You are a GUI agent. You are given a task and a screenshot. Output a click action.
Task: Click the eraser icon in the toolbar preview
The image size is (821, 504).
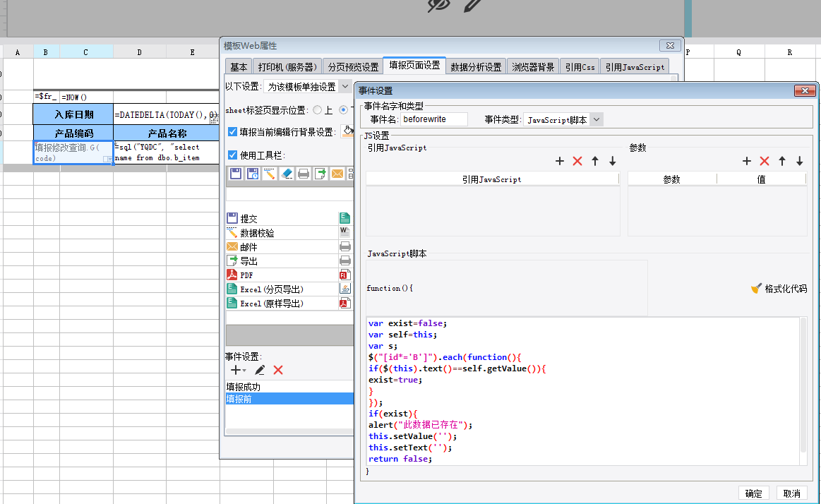(x=287, y=174)
